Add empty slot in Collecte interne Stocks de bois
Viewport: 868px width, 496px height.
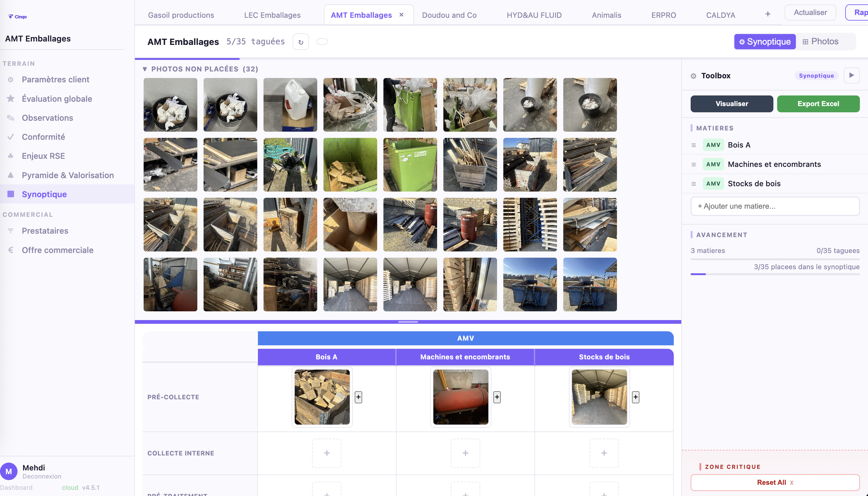[x=604, y=453]
